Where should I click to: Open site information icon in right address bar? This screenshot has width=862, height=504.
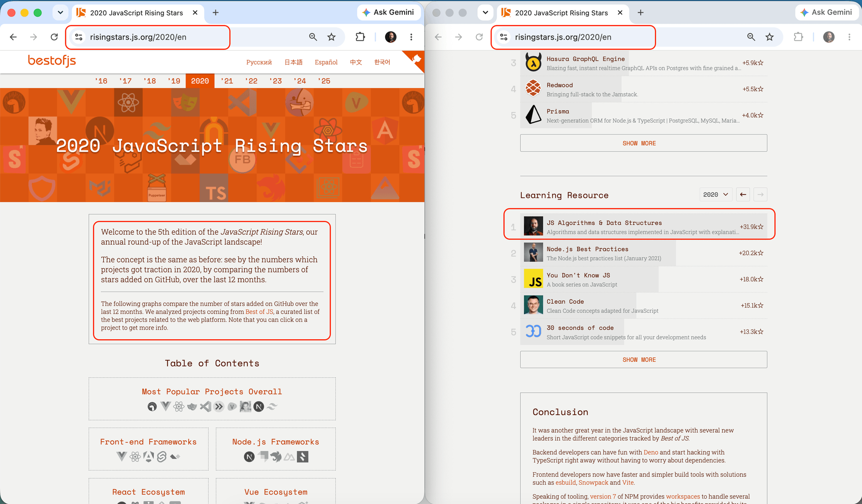point(504,37)
